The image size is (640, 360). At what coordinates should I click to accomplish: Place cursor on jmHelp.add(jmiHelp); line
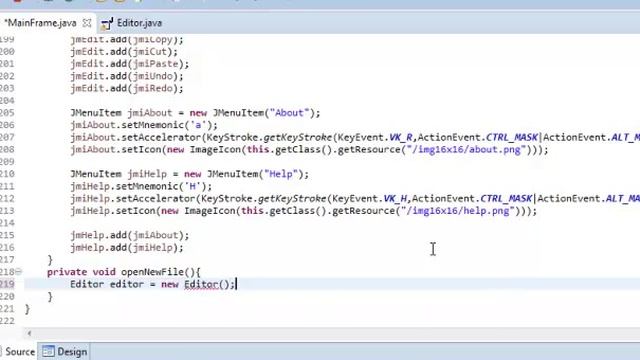pos(127,247)
